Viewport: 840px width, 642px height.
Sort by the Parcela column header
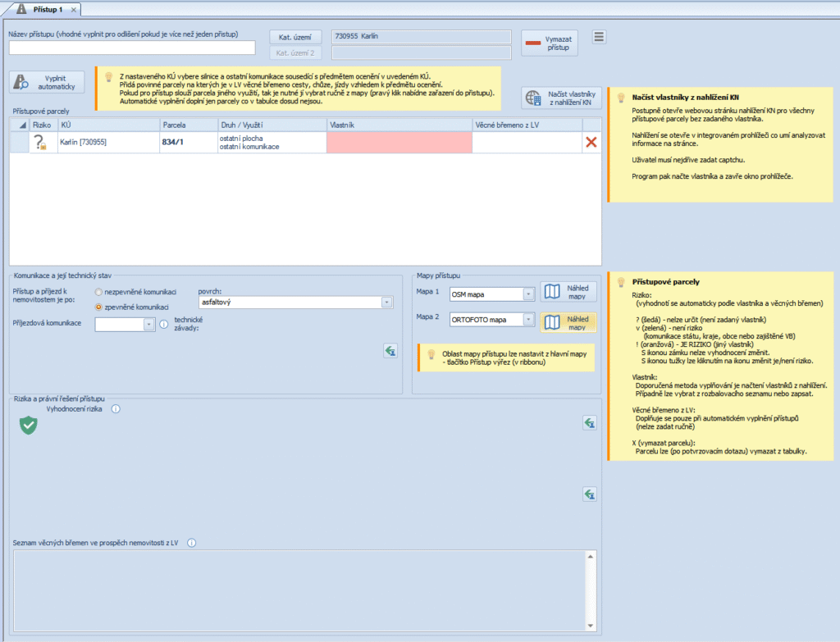pyautogui.click(x=189, y=125)
